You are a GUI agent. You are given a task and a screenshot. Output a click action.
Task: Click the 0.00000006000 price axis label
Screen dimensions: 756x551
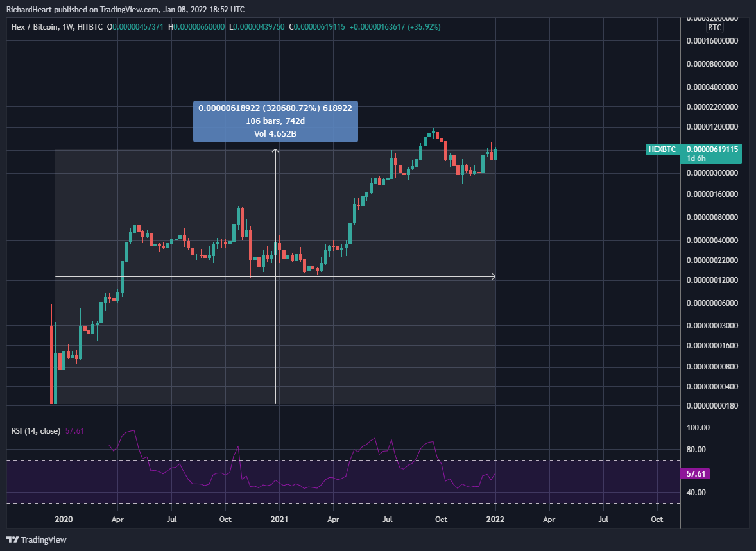point(712,303)
